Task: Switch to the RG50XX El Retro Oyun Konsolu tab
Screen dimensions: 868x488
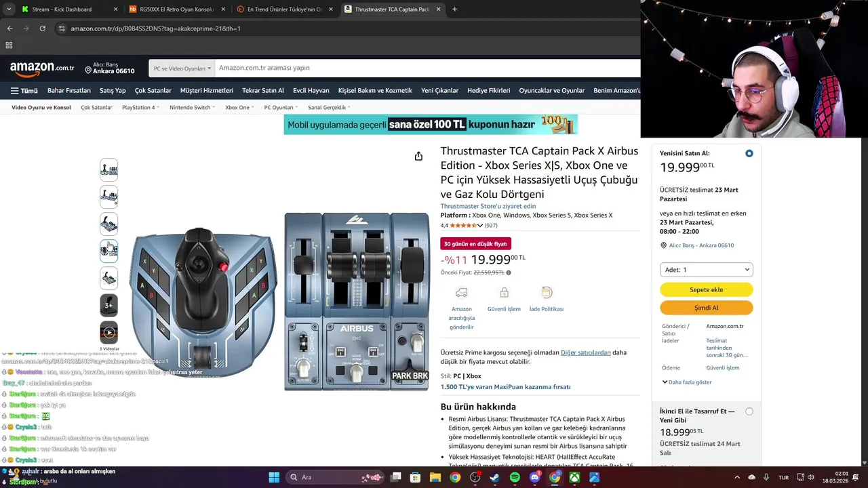Action: (x=176, y=9)
